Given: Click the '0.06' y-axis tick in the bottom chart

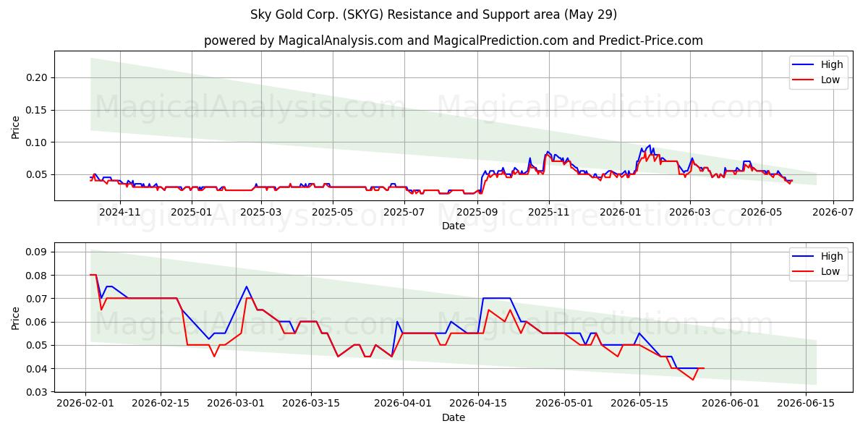Looking at the screenshot, I should [36, 322].
